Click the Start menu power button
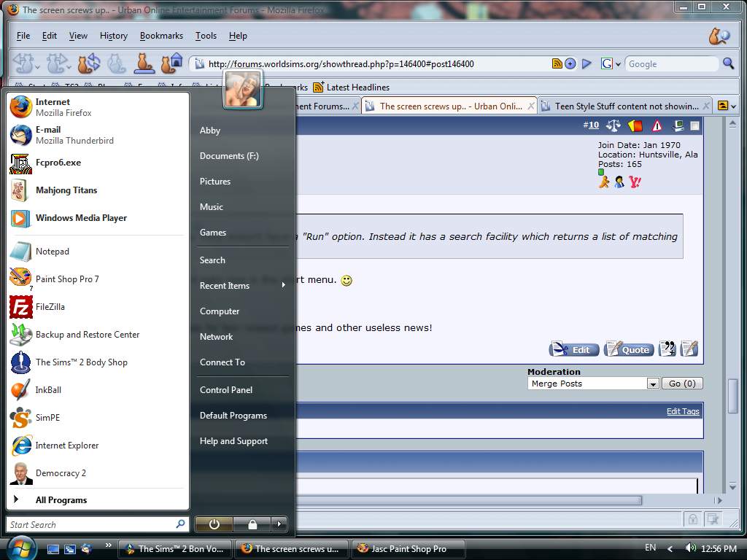Screen dimensions: 747x560 click(x=214, y=524)
